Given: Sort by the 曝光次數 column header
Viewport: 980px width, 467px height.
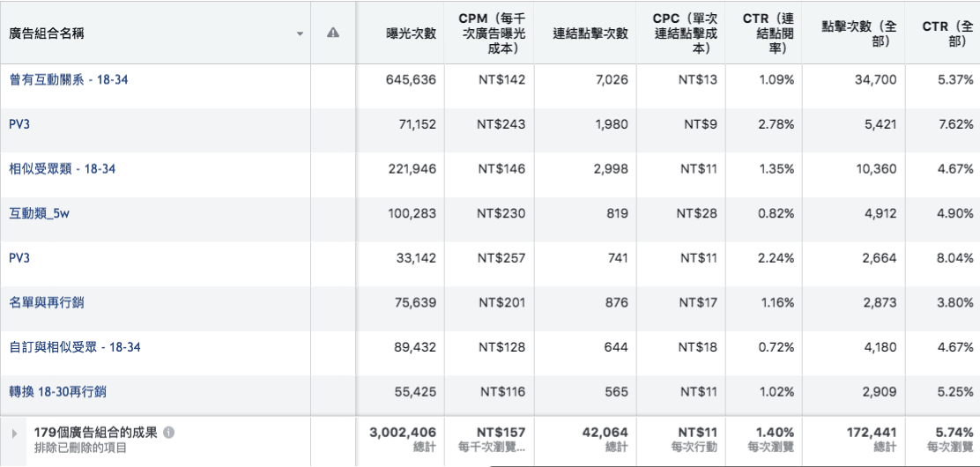Looking at the screenshot, I should pos(411,33).
